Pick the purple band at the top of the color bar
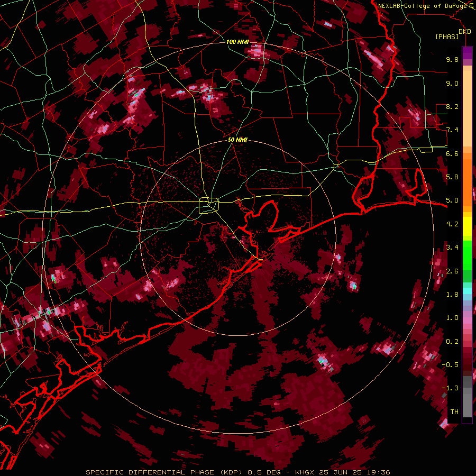 click(x=467, y=53)
